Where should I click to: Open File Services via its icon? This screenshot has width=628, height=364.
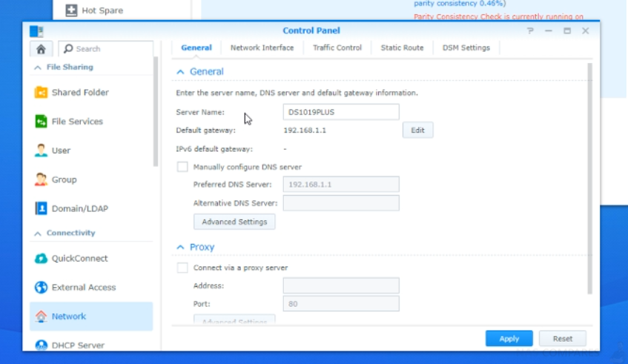pyautogui.click(x=41, y=122)
